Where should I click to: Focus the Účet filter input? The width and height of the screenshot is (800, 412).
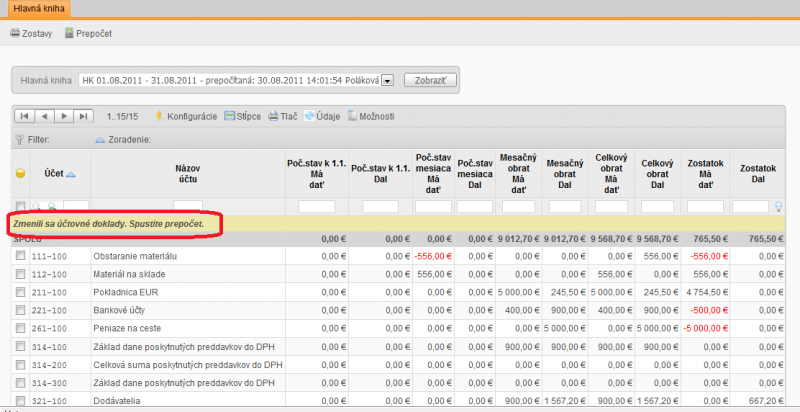pyautogui.click(x=76, y=206)
